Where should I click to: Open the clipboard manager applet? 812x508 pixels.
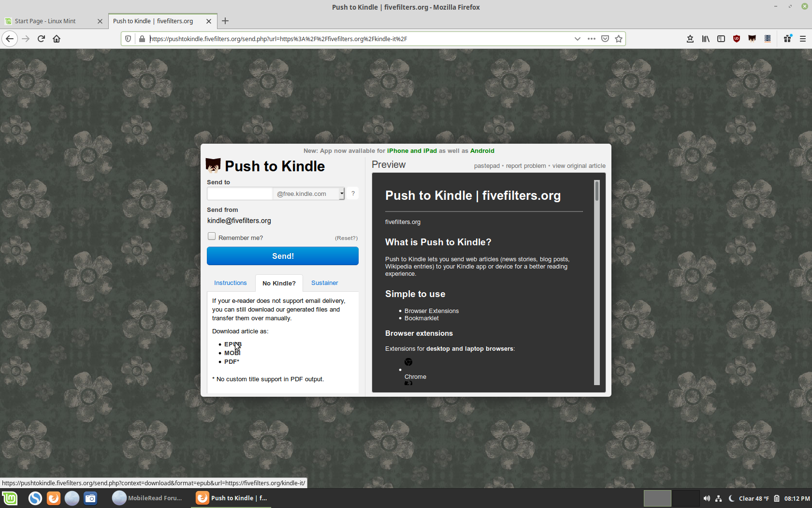[x=777, y=498]
